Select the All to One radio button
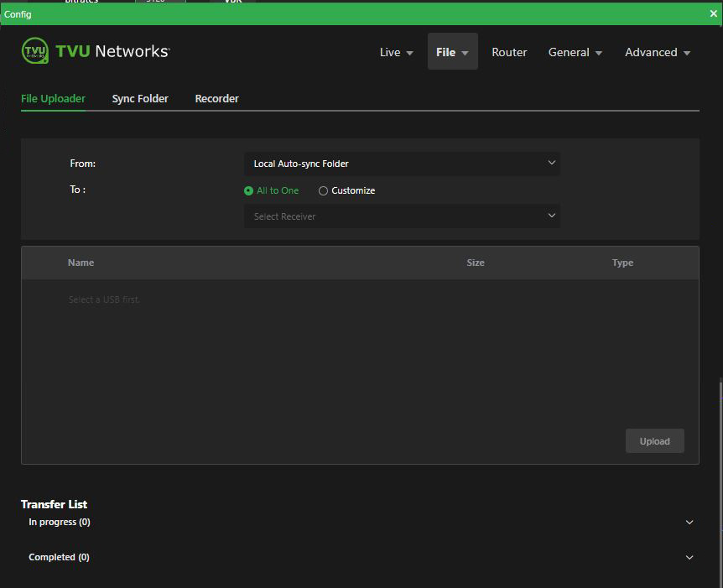 click(x=247, y=190)
